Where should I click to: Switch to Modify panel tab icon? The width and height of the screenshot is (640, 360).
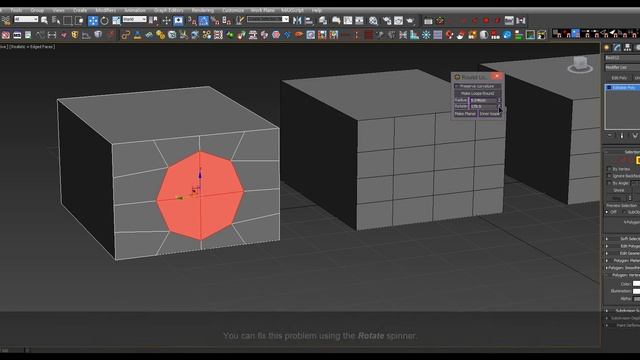tap(617, 48)
